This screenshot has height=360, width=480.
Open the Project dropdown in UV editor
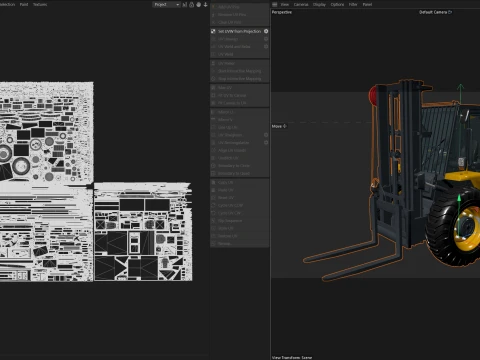(x=166, y=4)
